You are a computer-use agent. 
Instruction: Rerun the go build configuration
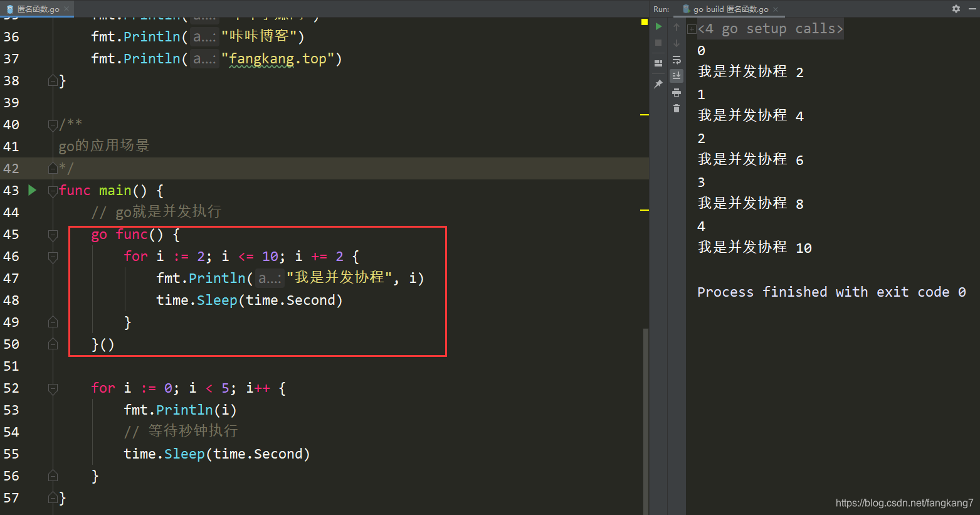click(x=658, y=26)
